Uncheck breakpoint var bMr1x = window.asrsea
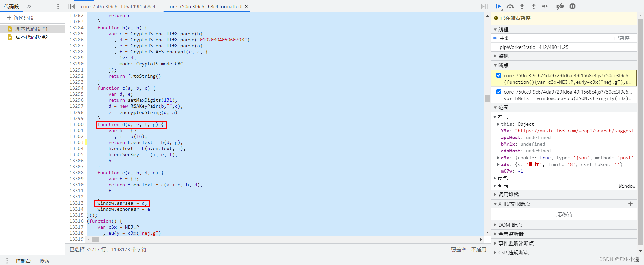Image resolution: width=644 pixels, height=265 pixels. tap(499, 92)
